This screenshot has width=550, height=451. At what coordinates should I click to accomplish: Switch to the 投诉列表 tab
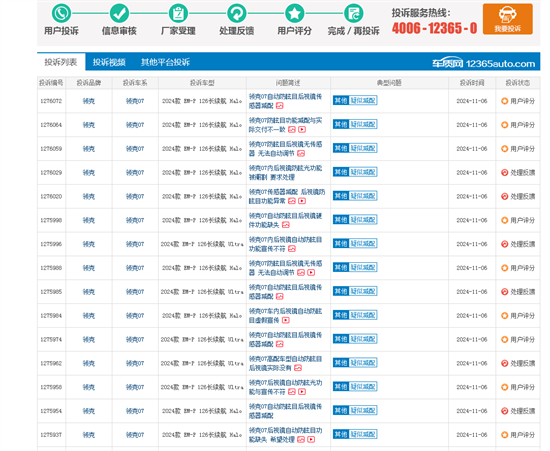click(61, 62)
